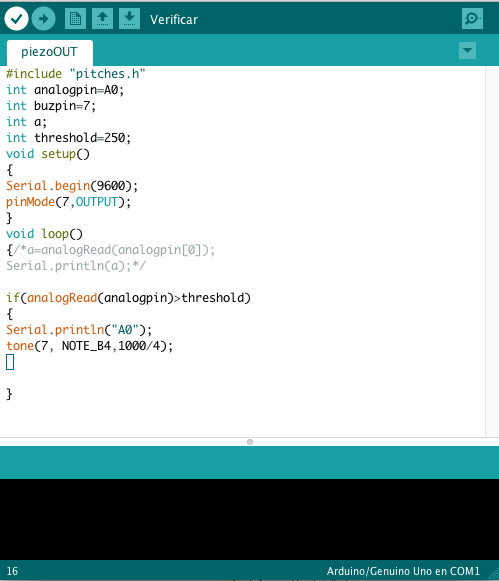Image resolution: width=499 pixels, height=581 pixels.
Task: Save the sketch with the down-arrow icon
Action: [129, 19]
